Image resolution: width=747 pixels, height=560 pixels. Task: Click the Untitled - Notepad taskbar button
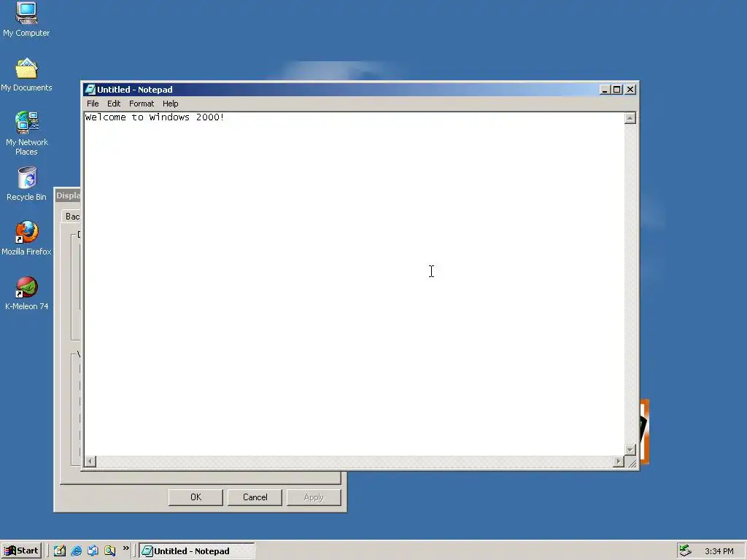click(197, 551)
